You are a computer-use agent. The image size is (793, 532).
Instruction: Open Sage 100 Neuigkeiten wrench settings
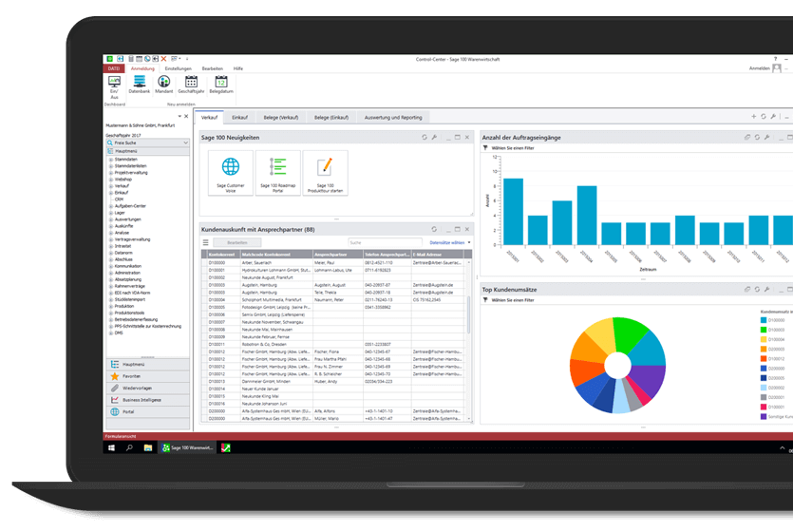434,137
